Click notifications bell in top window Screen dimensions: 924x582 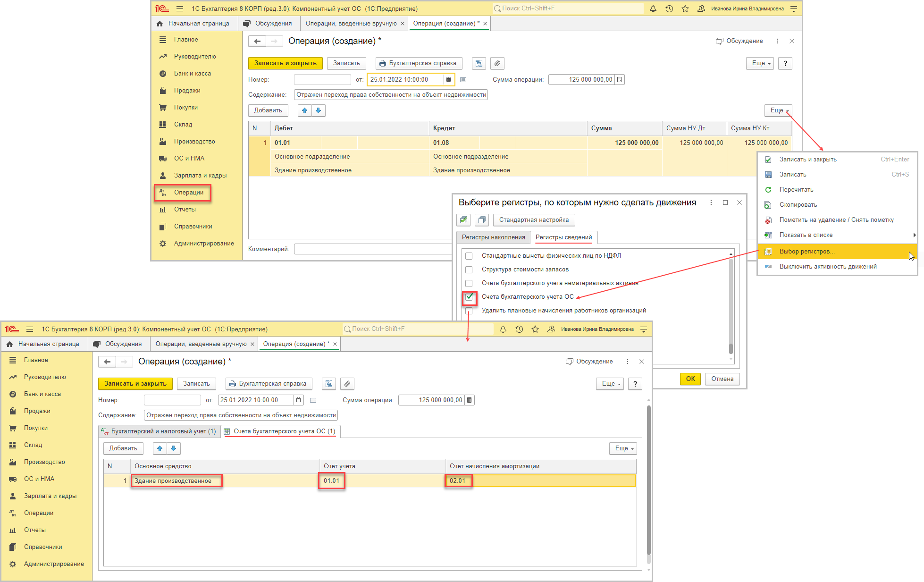[x=653, y=8]
